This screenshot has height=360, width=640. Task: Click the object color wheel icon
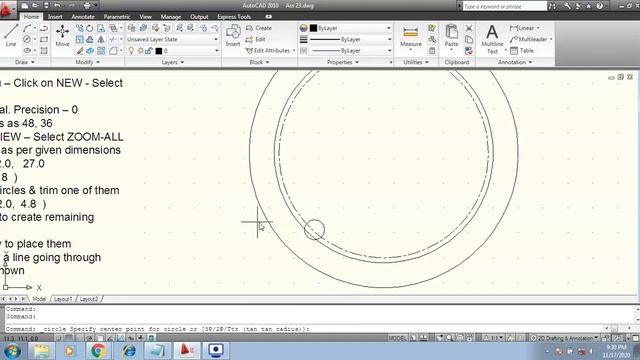click(304, 28)
